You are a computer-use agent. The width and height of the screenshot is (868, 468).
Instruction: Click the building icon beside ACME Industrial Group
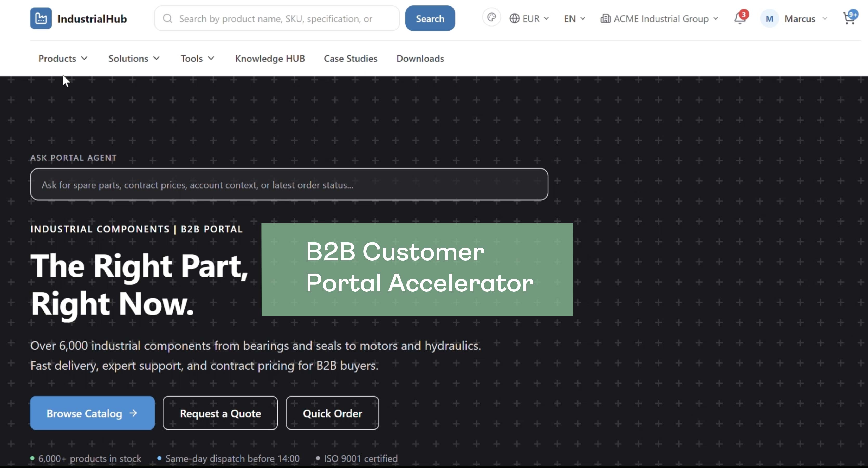coord(605,18)
